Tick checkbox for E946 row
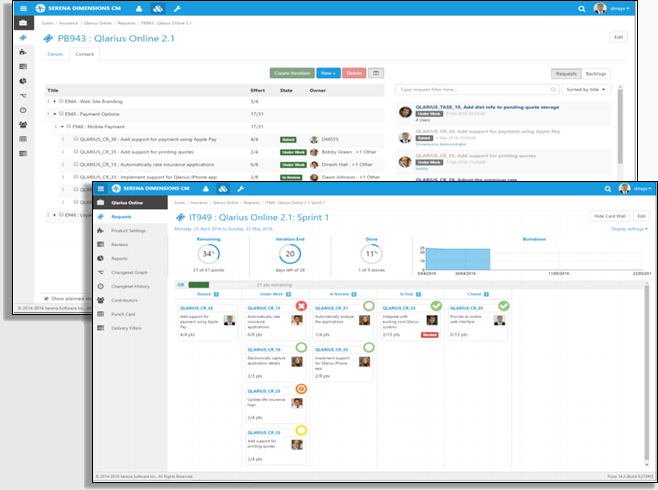 [x=61, y=214]
